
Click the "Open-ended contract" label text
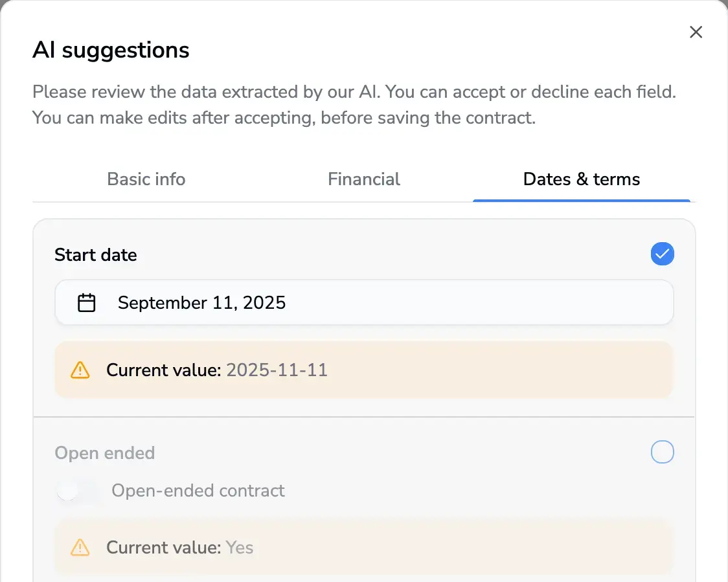coord(198,491)
